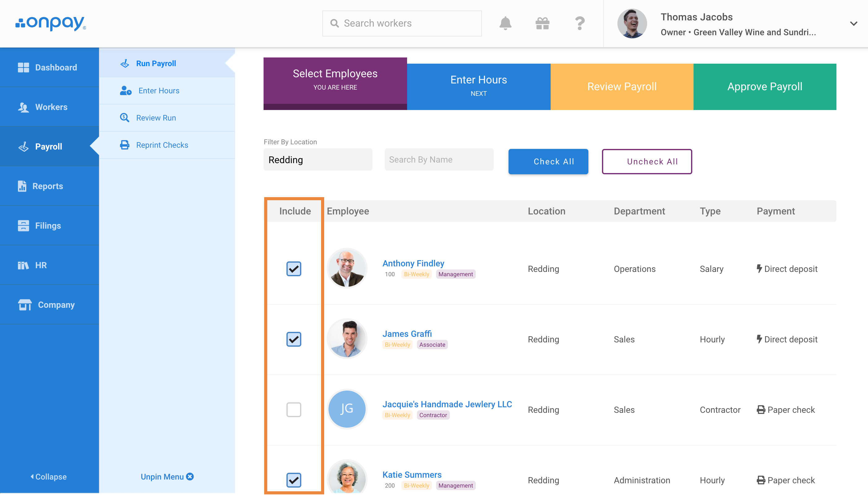
Task: Uncheck James Graffi's include checkbox
Action: pos(294,339)
